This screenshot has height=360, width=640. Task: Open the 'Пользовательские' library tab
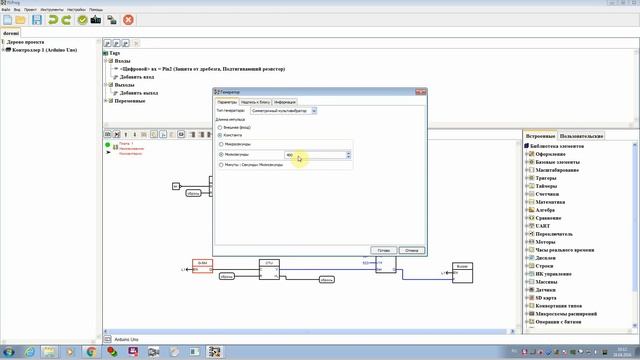(581, 136)
